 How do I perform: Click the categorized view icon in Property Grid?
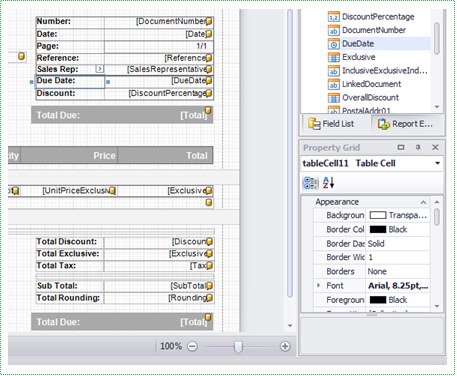coord(311,183)
